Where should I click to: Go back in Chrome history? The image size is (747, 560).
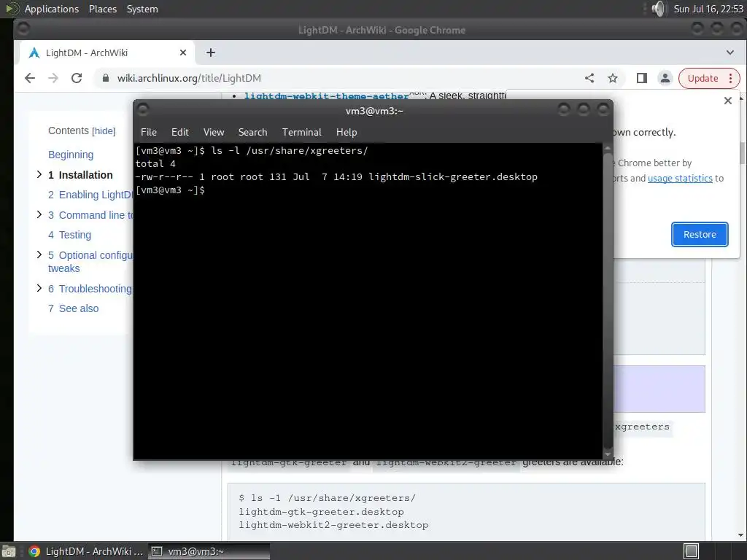click(x=30, y=78)
